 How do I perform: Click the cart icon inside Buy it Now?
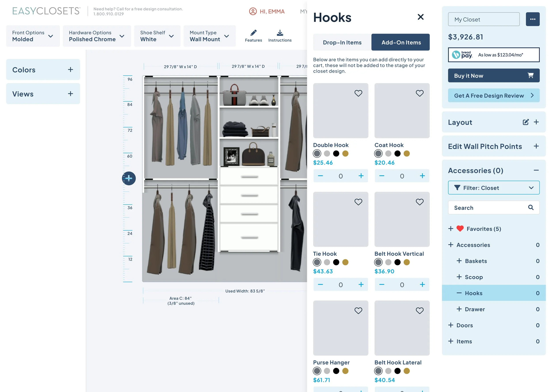pyautogui.click(x=530, y=75)
